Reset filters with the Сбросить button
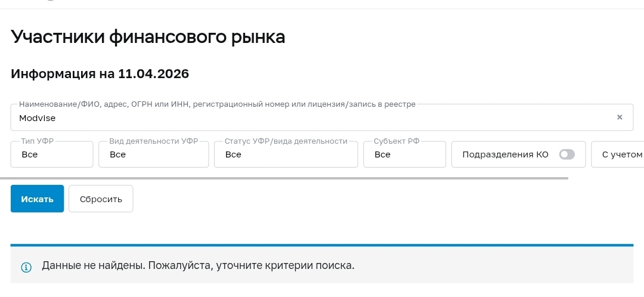Image resolution: width=644 pixels, height=297 pixels. [x=101, y=199]
